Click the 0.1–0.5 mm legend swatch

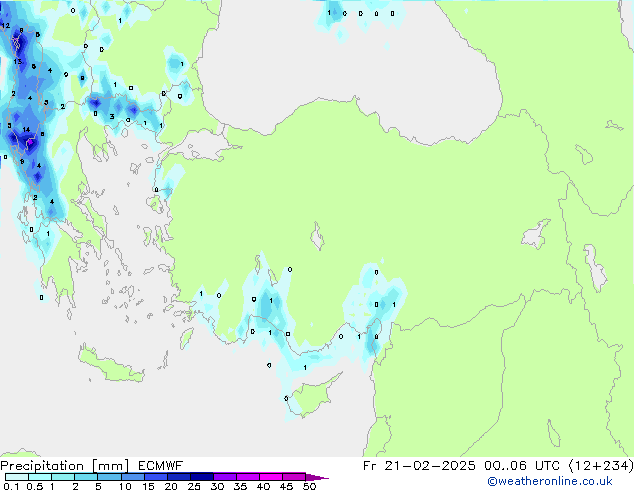coord(17,477)
